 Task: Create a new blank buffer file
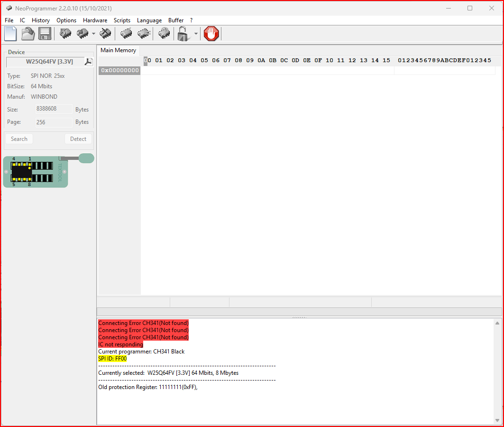10,34
